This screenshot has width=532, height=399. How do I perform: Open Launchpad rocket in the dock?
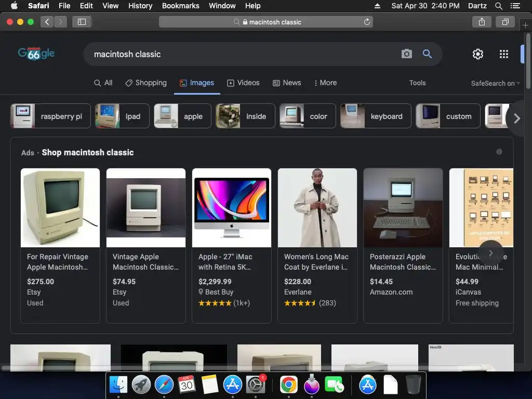[141, 384]
